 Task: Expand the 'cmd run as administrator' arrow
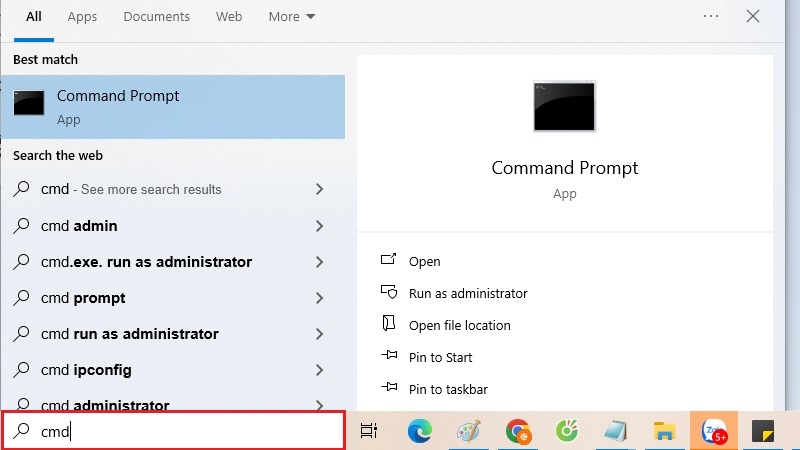[x=319, y=334]
